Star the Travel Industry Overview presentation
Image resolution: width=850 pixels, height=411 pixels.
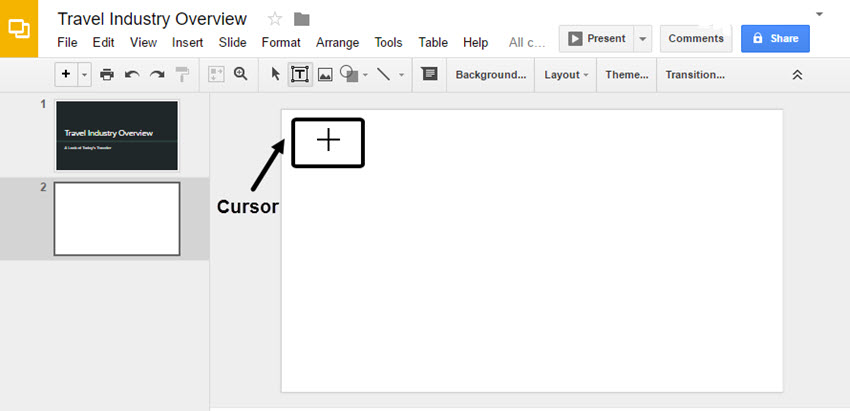(275, 20)
